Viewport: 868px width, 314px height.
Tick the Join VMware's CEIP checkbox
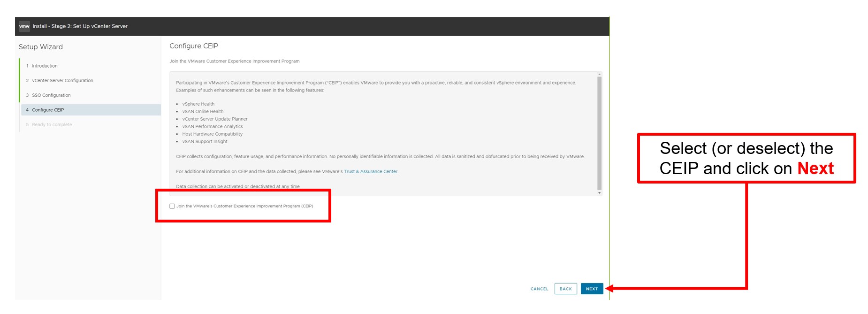[x=172, y=206]
